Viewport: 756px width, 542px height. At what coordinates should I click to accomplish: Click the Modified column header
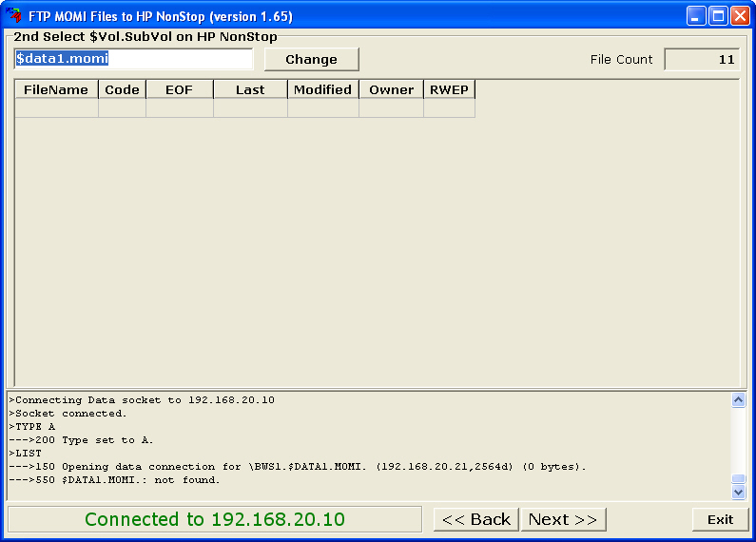pos(323,89)
